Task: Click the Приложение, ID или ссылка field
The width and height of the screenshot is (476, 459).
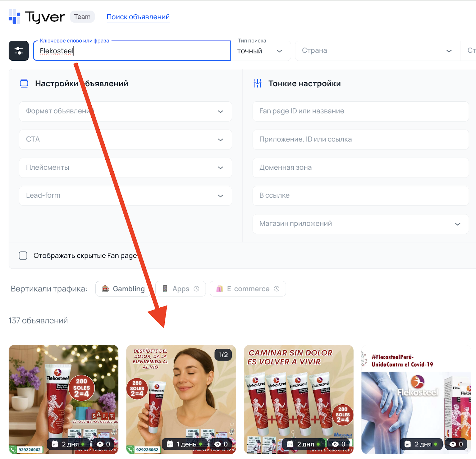Action: click(361, 139)
